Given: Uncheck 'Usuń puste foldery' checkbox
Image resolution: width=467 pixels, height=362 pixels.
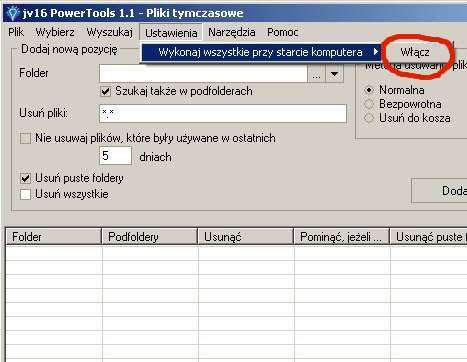Looking at the screenshot, I should coord(26,178).
